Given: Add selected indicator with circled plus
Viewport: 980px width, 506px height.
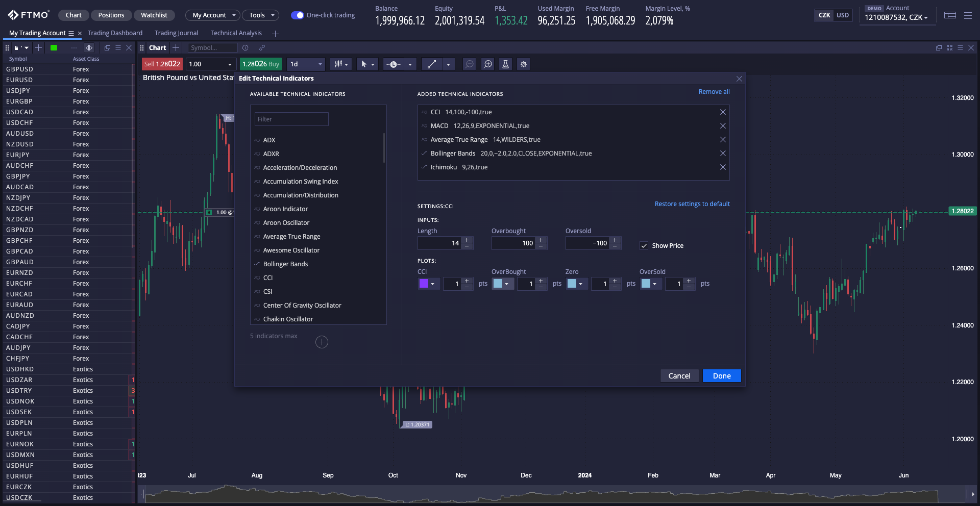Looking at the screenshot, I should (x=322, y=342).
